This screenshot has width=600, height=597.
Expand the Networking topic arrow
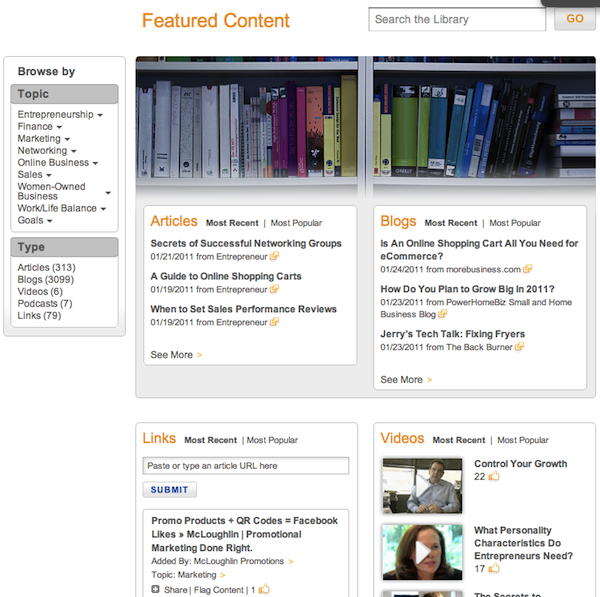click(73, 151)
